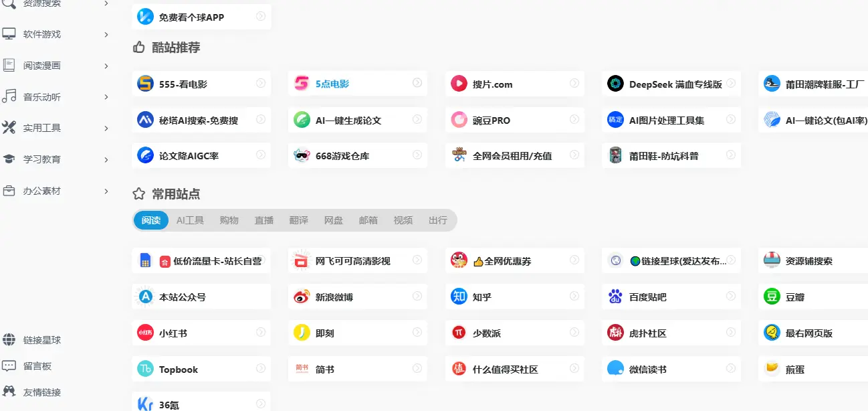
Task: Expand the 实用工具 sidebar chevron
Action: 106,128
